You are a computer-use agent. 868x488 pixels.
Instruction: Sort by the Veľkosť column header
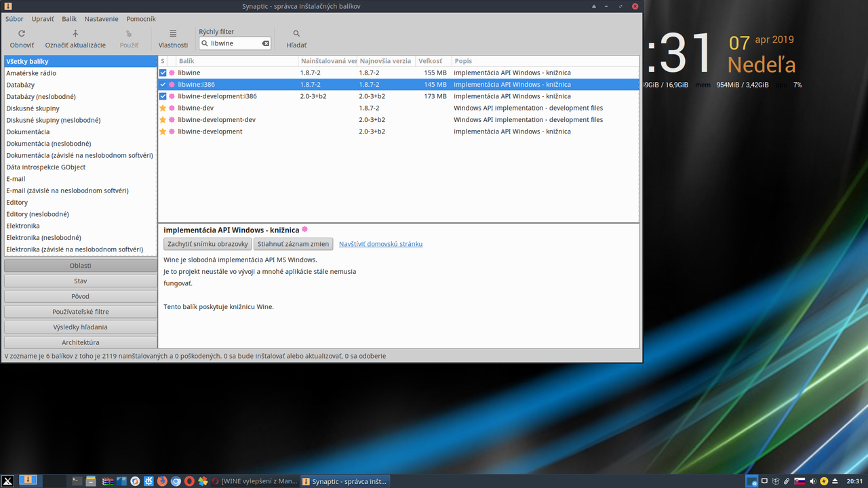click(x=433, y=61)
